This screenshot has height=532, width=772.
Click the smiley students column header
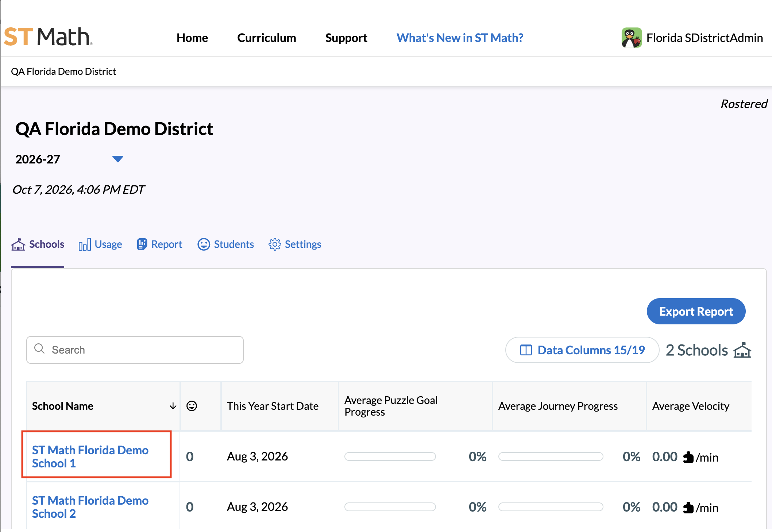(x=192, y=406)
